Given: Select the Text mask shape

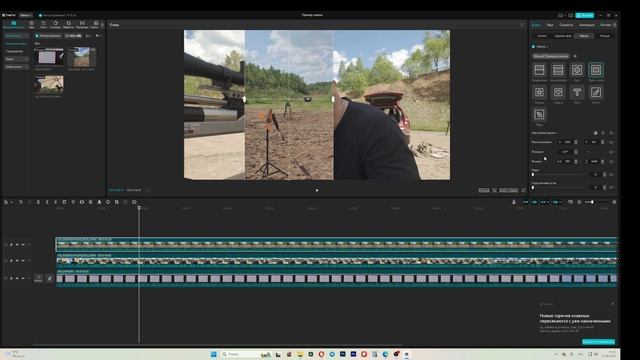Looking at the screenshot, I should (577, 92).
